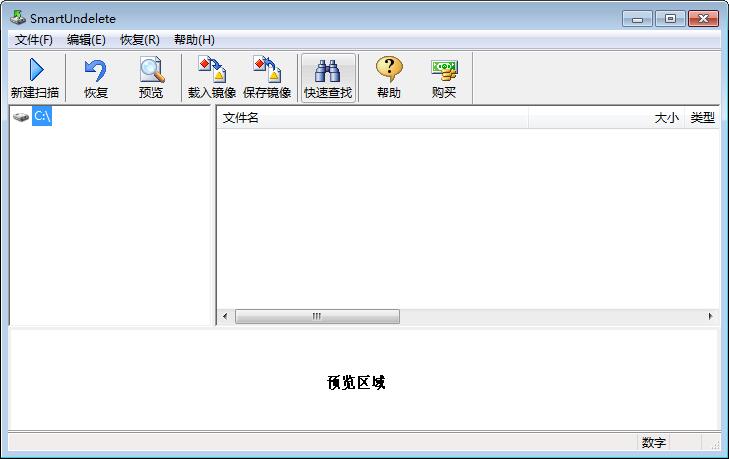Start a new scan (新建扫描)
Viewport: 729px width, 459px height.
pos(35,78)
